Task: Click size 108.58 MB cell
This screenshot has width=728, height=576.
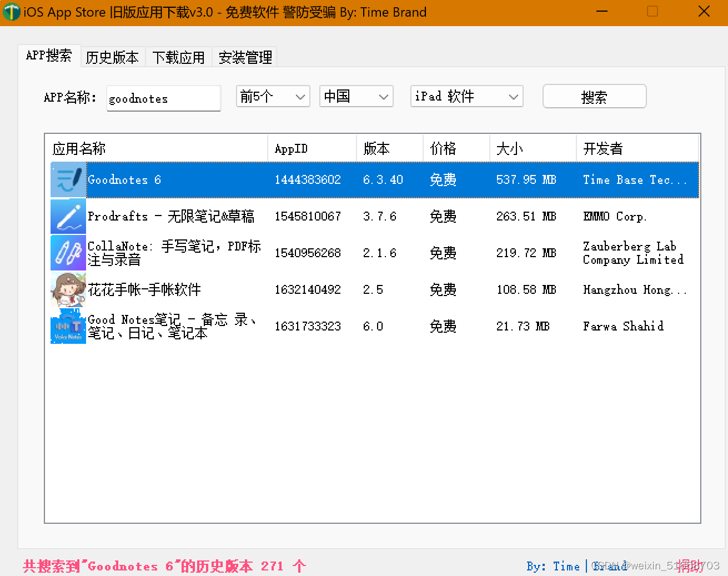Action: tap(526, 289)
